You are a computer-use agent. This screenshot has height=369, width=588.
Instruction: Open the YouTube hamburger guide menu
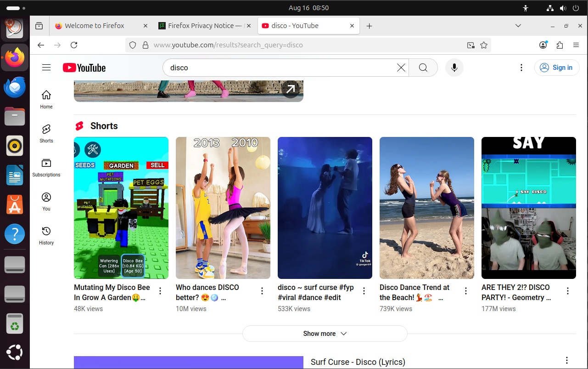(x=46, y=68)
